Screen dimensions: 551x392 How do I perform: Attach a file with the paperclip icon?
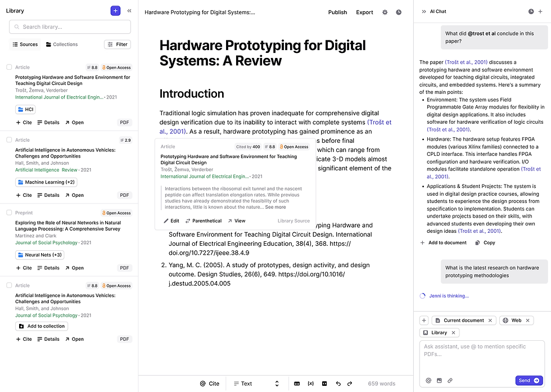coord(450,380)
